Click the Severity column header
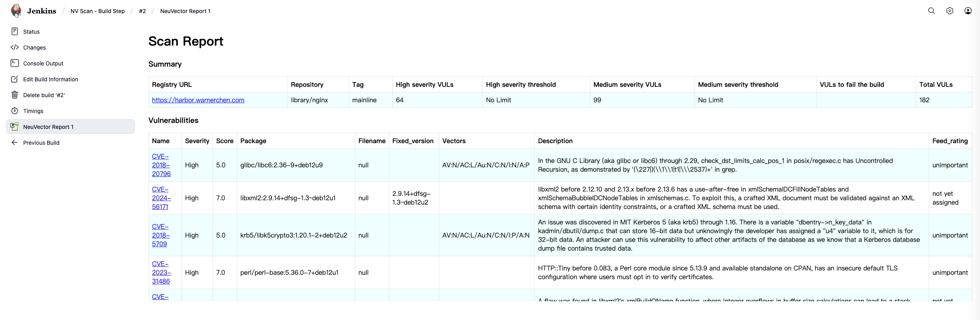This screenshot has width=980, height=320. (x=197, y=141)
